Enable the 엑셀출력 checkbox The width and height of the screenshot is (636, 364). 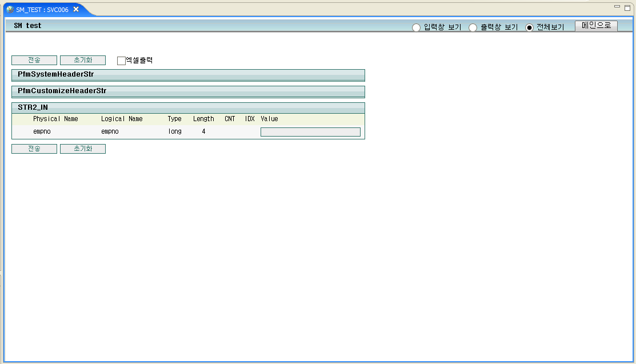pos(120,59)
